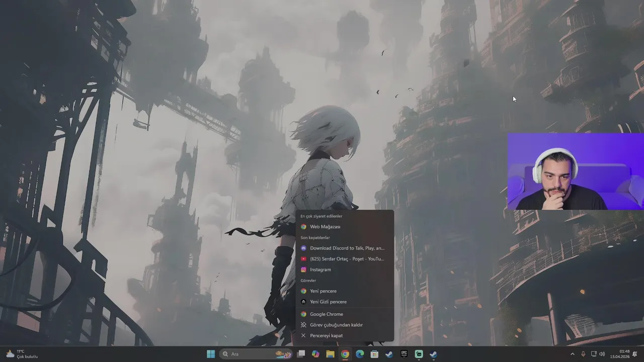Select Pencereyi kapat
Viewport: 644px width, 362px height.
pos(345,335)
